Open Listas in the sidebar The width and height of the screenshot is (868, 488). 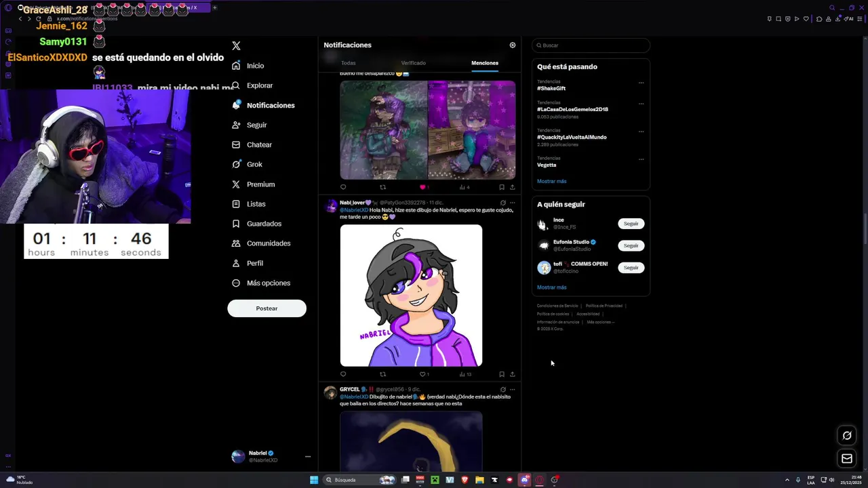coord(249,204)
